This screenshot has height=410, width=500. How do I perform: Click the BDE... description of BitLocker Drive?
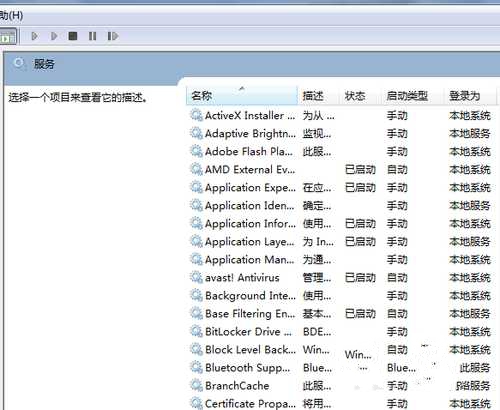tap(317, 331)
